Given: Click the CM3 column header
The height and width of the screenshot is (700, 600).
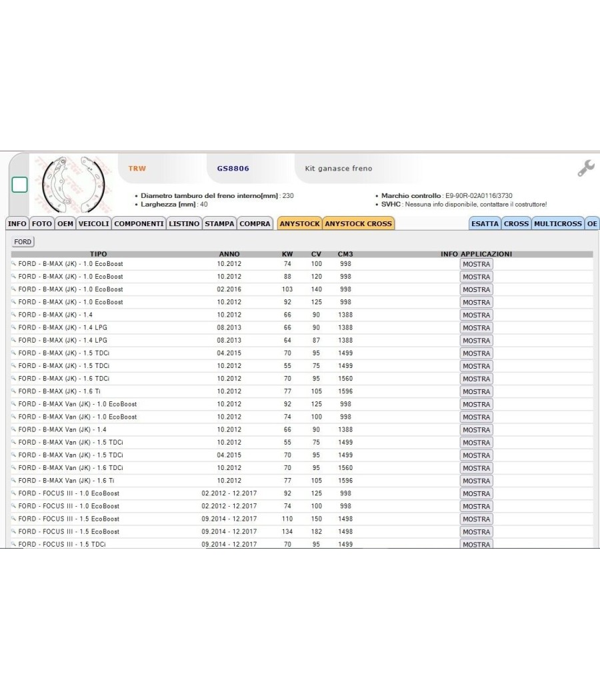Looking at the screenshot, I should point(345,254).
